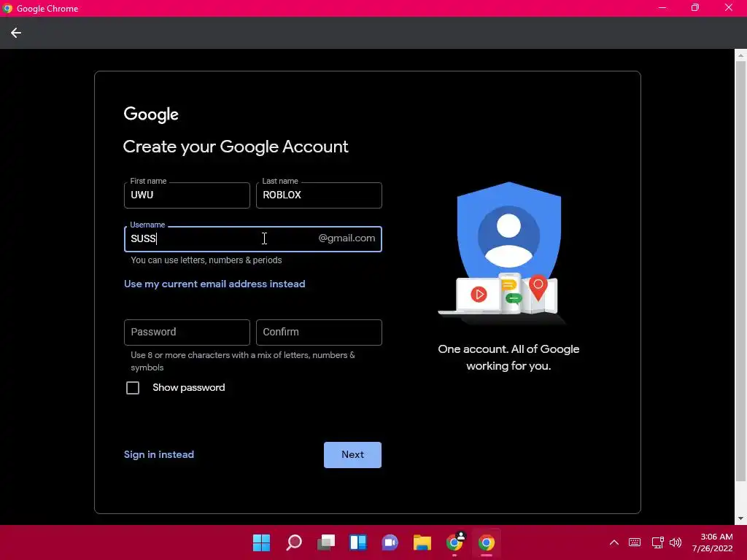747x560 pixels.
Task: Click the @gmail.com suffix text
Action: (x=347, y=238)
